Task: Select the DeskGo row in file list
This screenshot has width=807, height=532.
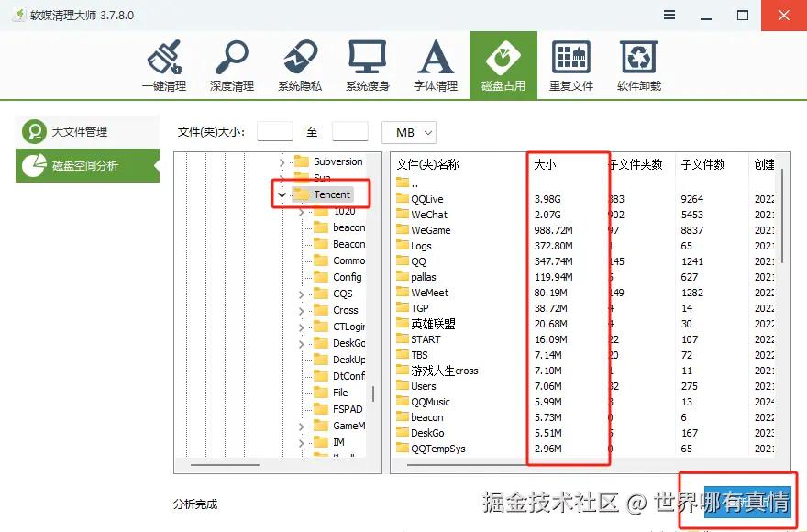Action: [585, 433]
